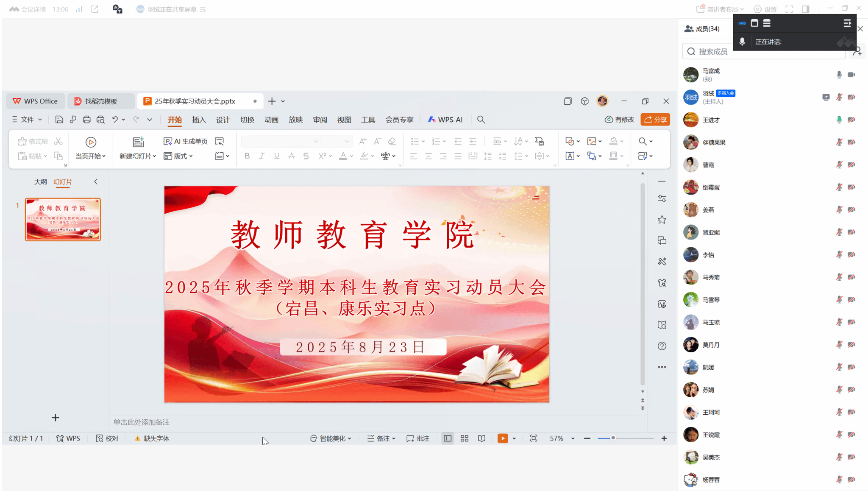Open the 动画 ribbon tab
Viewport: 868px width, 491px height.
point(271,120)
